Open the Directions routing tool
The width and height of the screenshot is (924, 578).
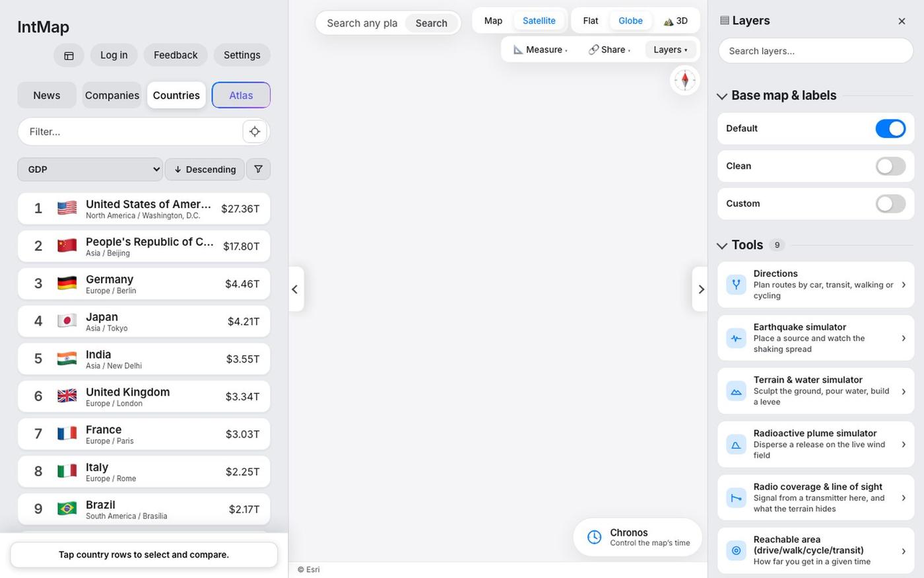pos(816,285)
